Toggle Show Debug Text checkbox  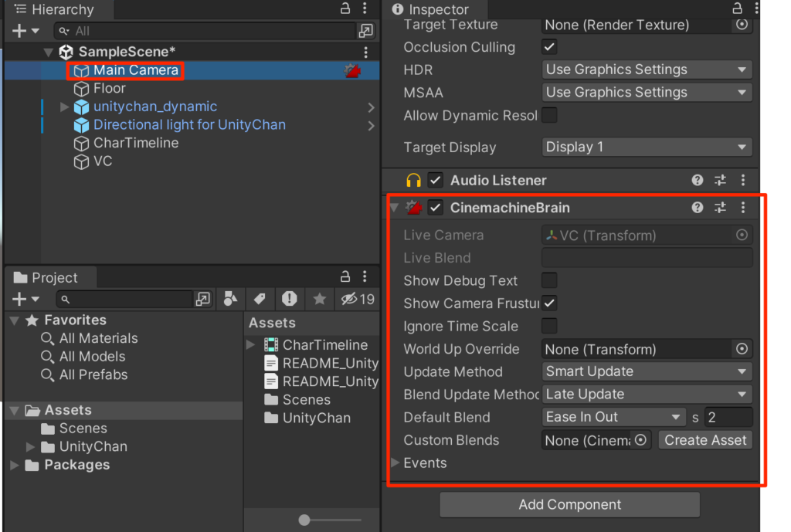pos(549,280)
